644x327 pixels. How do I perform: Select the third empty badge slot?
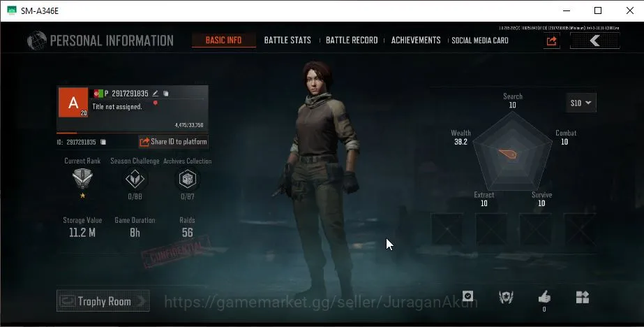coord(536,229)
